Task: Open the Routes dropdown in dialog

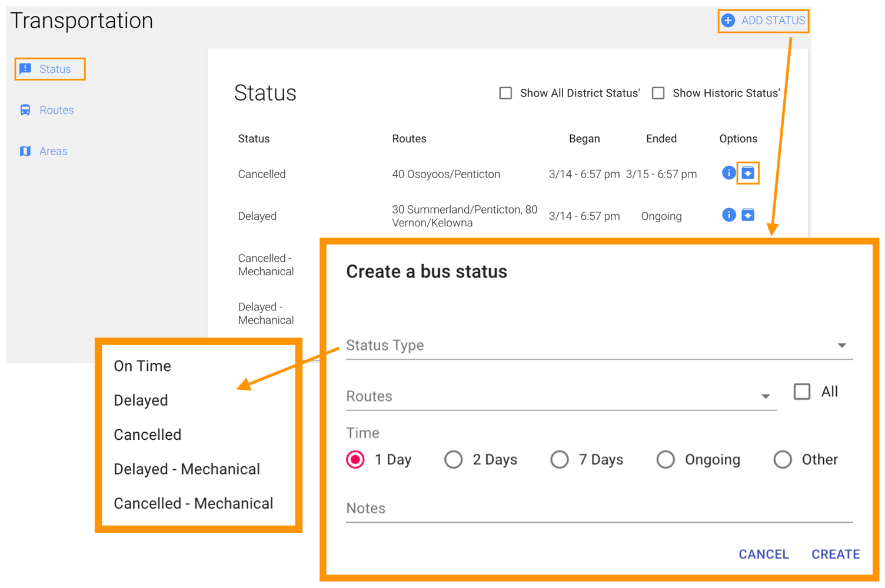Action: 561,396
